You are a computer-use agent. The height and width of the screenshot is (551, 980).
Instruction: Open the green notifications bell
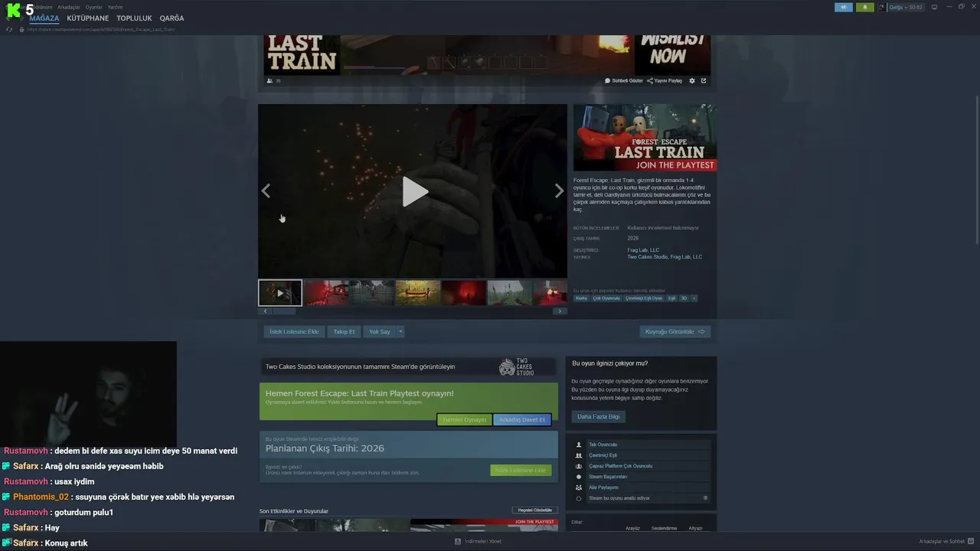pyautogui.click(x=865, y=7)
